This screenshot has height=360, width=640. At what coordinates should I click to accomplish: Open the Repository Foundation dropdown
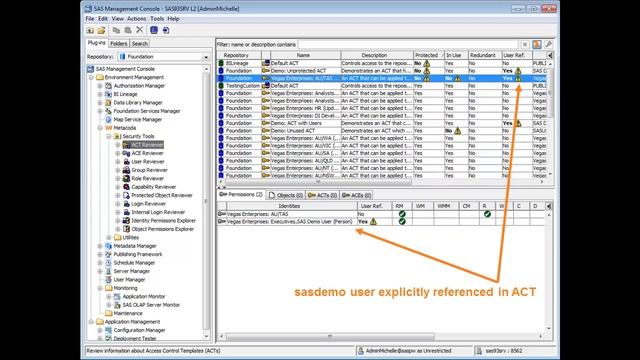(x=206, y=57)
